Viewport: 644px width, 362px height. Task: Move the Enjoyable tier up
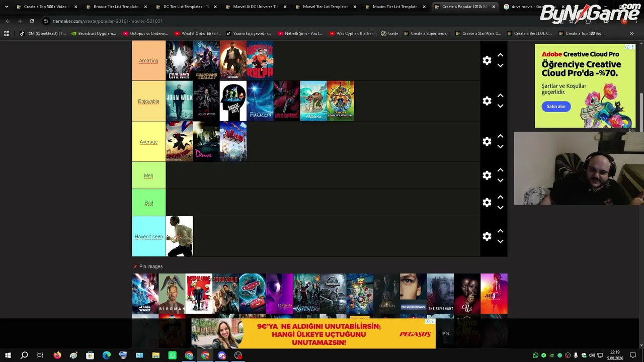coord(500,96)
